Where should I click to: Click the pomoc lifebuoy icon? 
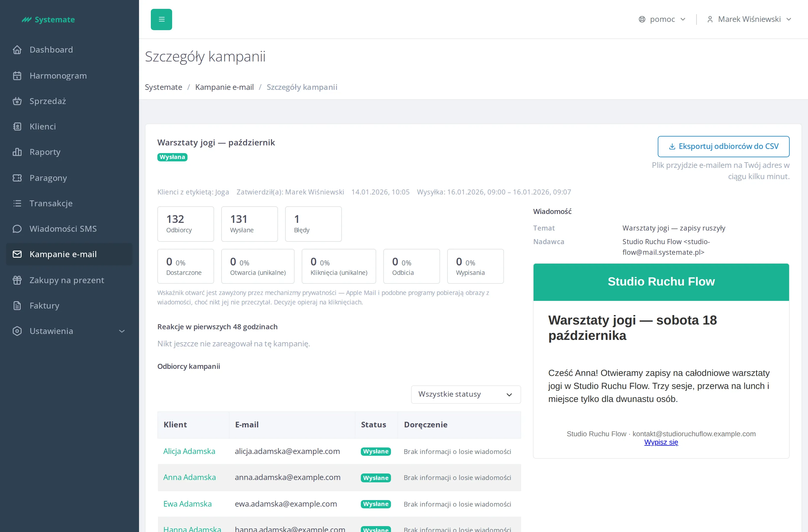pos(642,19)
